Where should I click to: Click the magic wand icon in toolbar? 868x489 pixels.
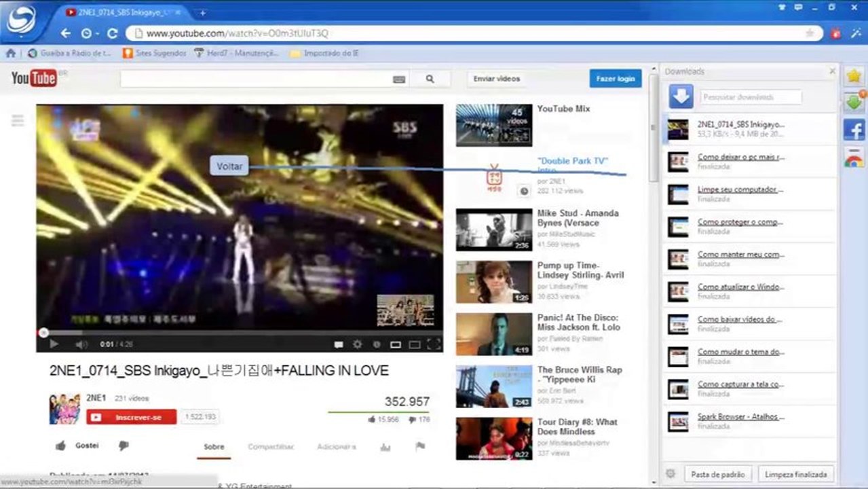tap(854, 33)
